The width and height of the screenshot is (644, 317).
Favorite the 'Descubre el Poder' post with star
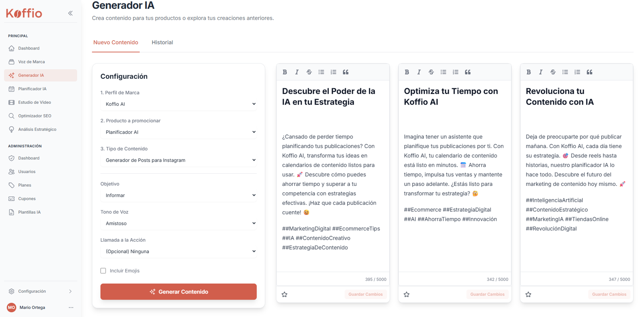coord(285,294)
